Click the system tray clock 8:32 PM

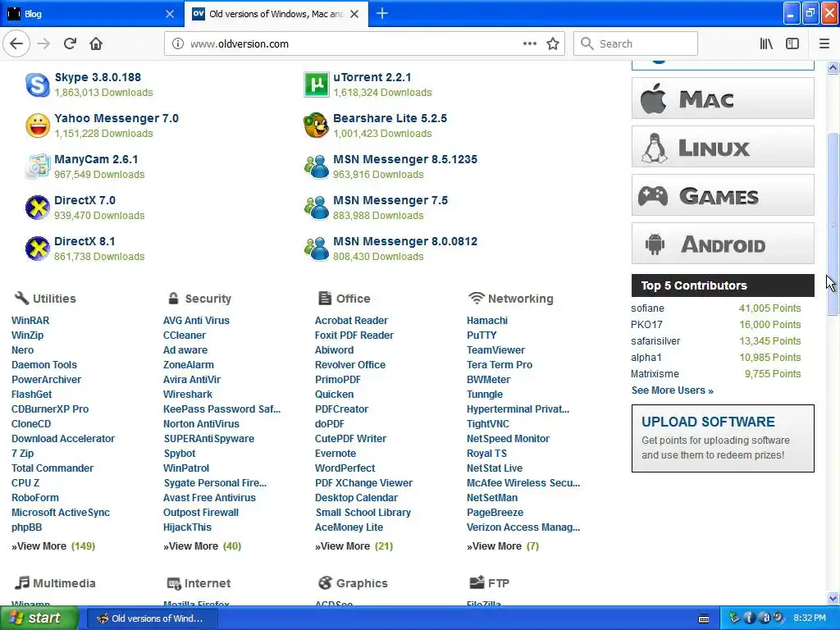(810, 619)
